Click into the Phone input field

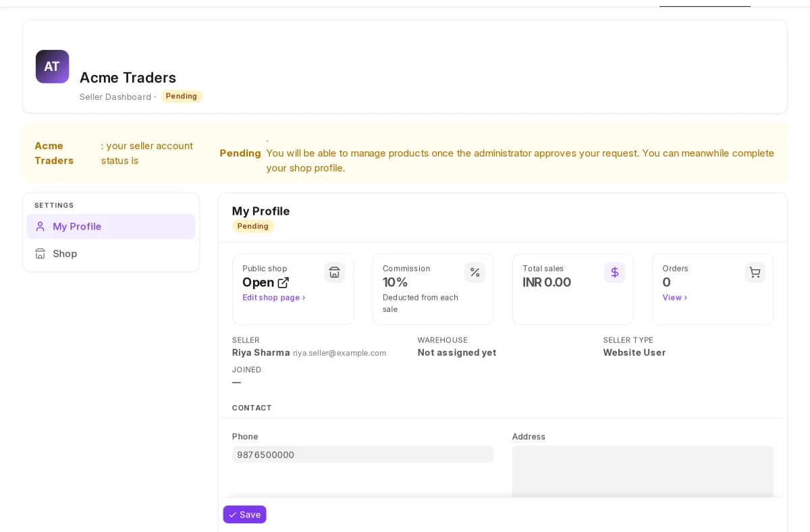tap(362, 454)
